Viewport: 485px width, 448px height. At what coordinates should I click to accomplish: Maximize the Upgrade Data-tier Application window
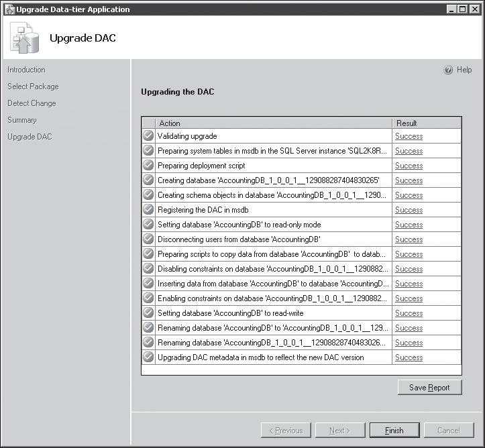pyautogui.click(x=462, y=9)
